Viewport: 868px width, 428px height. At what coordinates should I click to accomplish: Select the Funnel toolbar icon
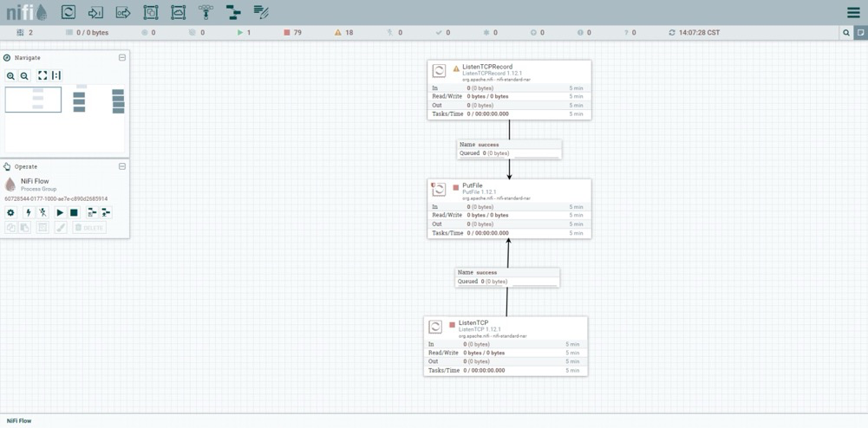(x=206, y=12)
